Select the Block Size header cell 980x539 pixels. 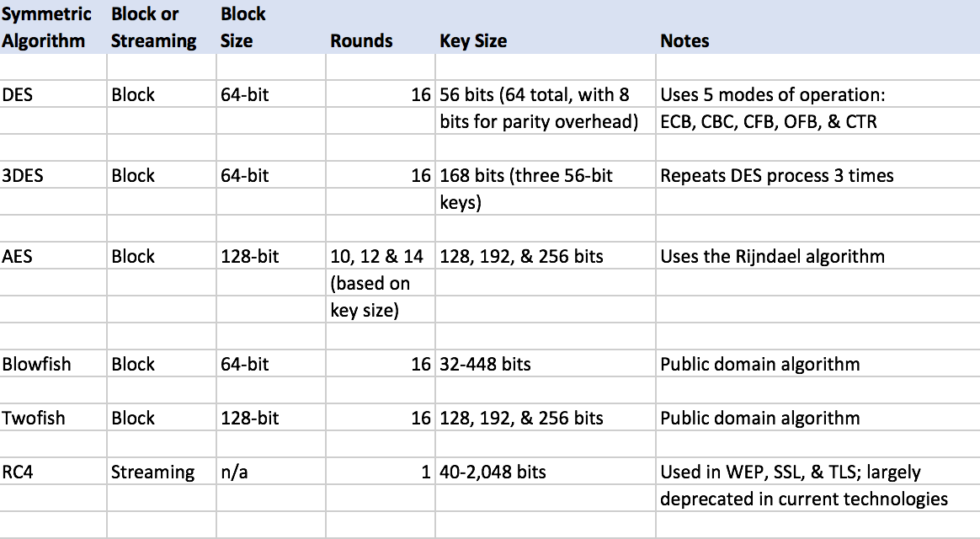[242, 27]
